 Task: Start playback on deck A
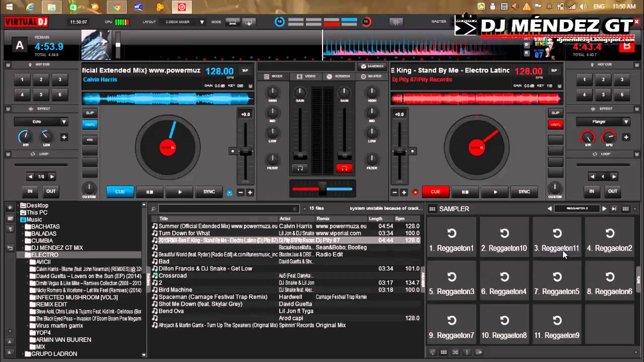coord(180,192)
